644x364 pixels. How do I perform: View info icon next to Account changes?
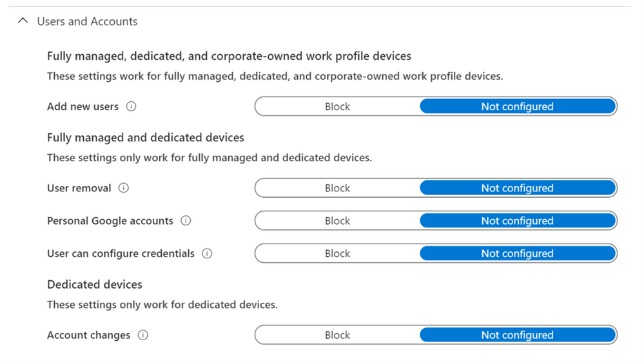click(143, 335)
